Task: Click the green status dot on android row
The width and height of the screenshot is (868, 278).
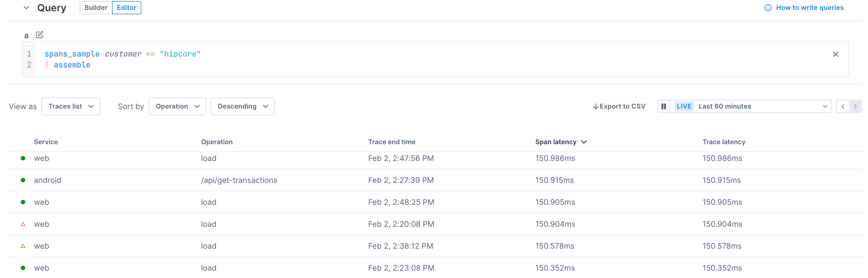Action: tap(23, 180)
